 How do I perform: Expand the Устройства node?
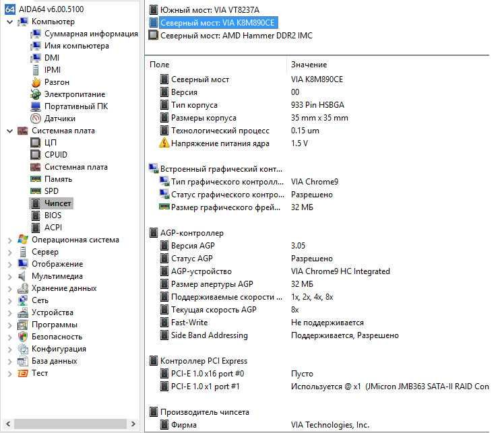(x=10, y=313)
